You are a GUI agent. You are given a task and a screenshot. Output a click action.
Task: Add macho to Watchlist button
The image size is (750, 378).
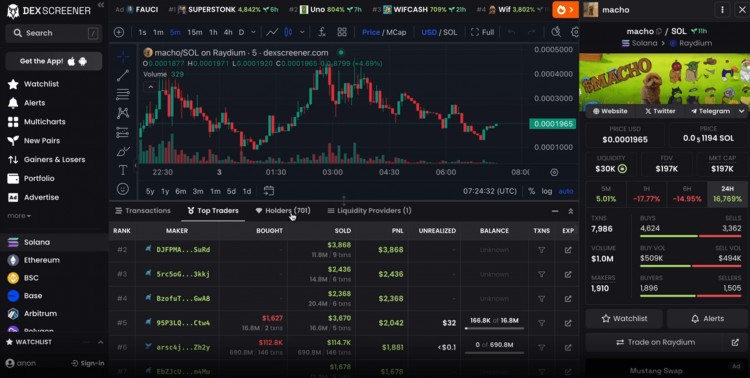click(x=624, y=319)
